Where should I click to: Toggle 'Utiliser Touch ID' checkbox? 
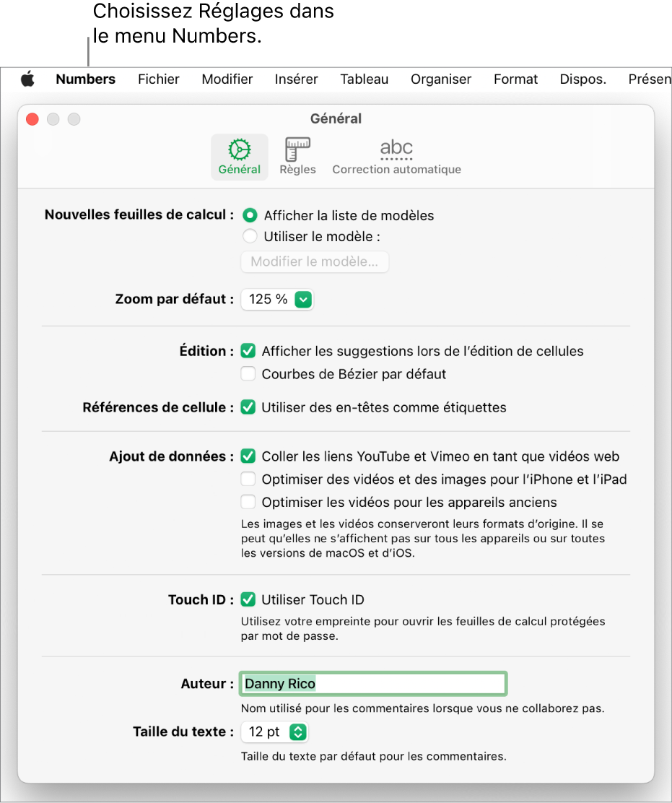tap(248, 599)
